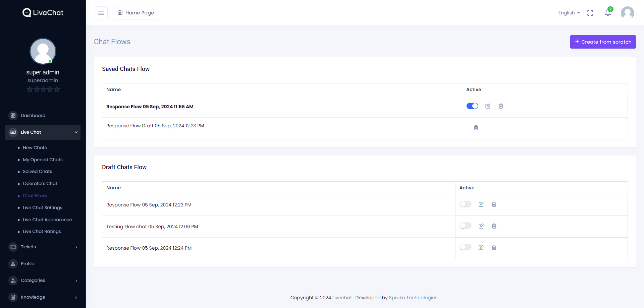644x308 pixels.
Task: Disable the active Response Flow 11:55 AM toggle
Action: pyautogui.click(x=472, y=106)
